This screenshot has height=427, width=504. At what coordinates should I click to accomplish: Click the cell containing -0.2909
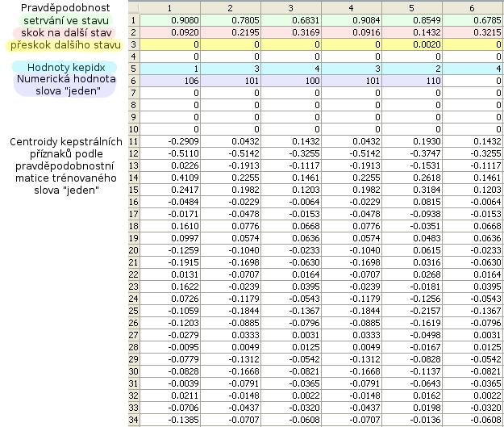point(170,141)
